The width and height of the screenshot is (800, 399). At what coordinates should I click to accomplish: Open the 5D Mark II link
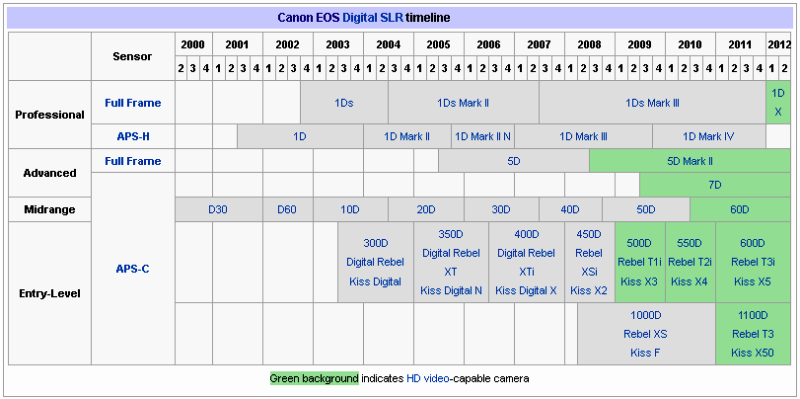point(690,161)
